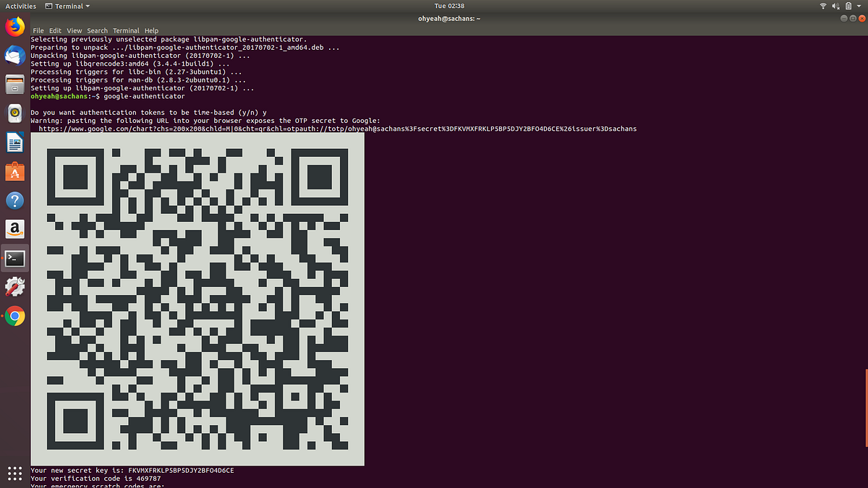This screenshot has width=868, height=488.
Task: Open the system status dropdown arrow
Action: (858, 6)
